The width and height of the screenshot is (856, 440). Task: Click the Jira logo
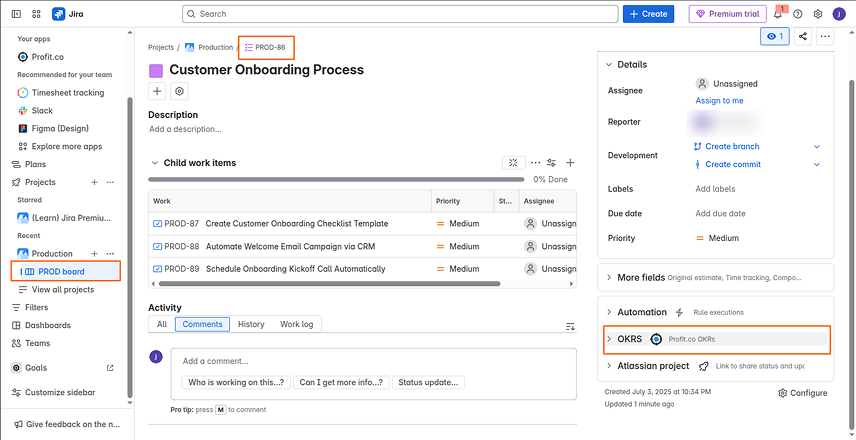[x=68, y=14]
